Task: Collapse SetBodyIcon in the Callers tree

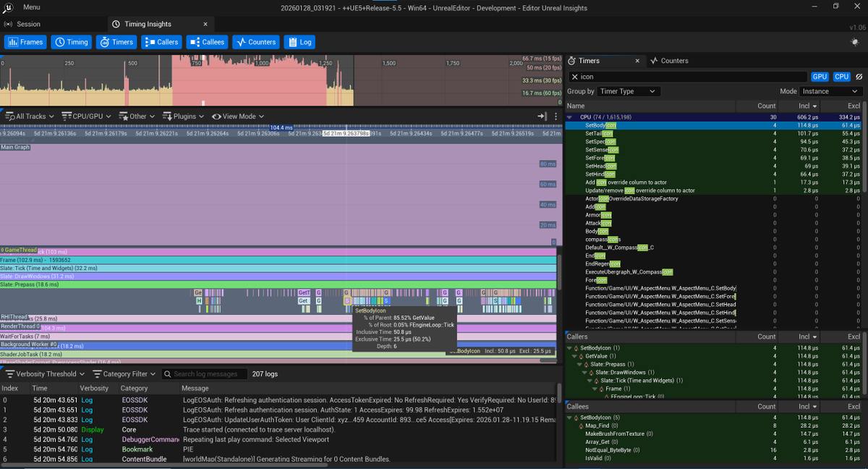Action: click(x=569, y=348)
